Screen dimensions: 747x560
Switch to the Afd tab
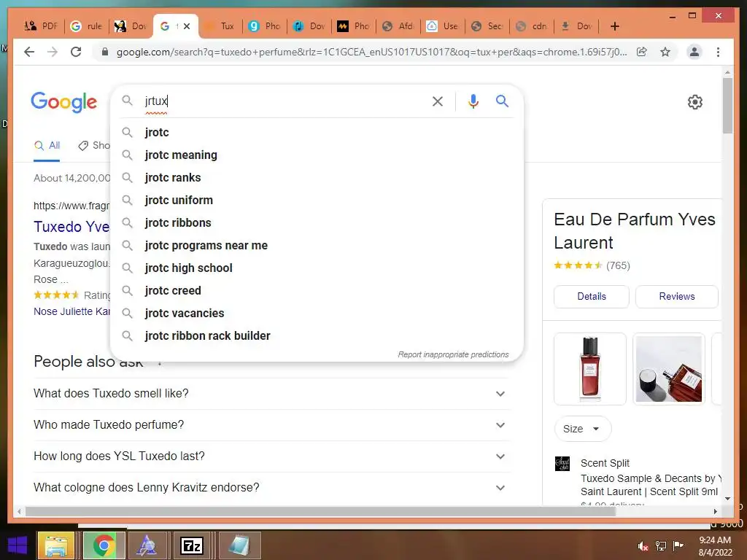click(x=399, y=26)
